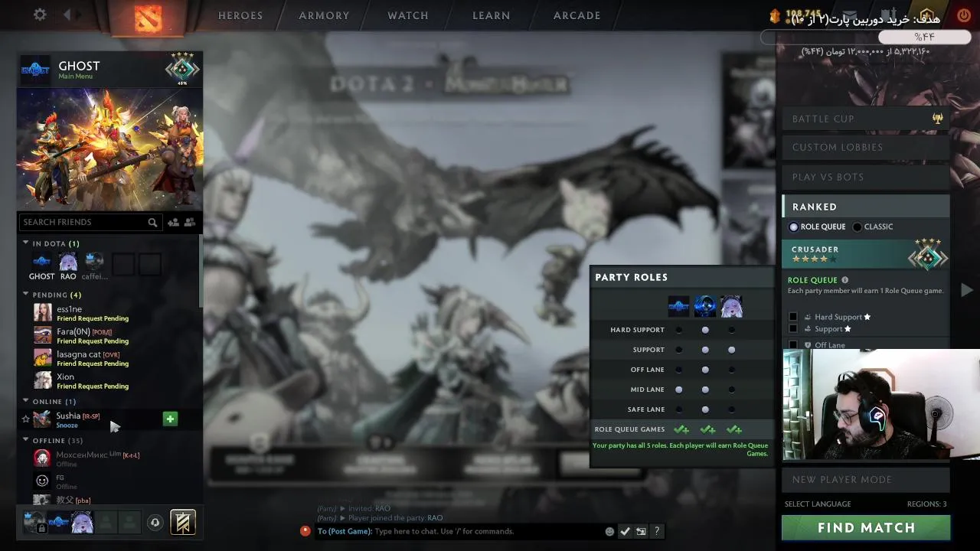Open the Dota 2 home logo
980x551 pixels.
point(148,17)
